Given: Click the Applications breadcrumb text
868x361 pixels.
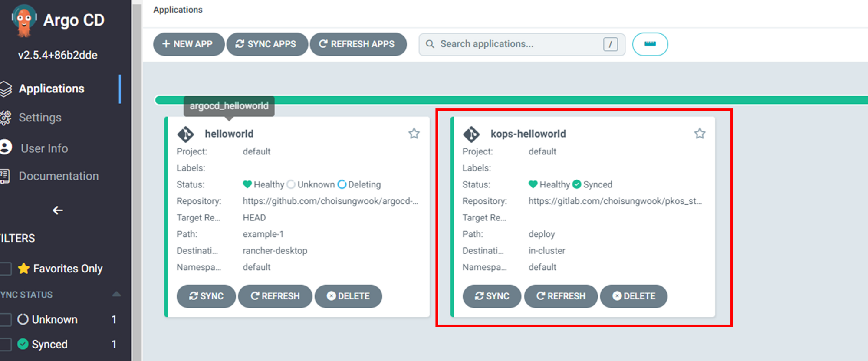Looking at the screenshot, I should pos(178,10).
